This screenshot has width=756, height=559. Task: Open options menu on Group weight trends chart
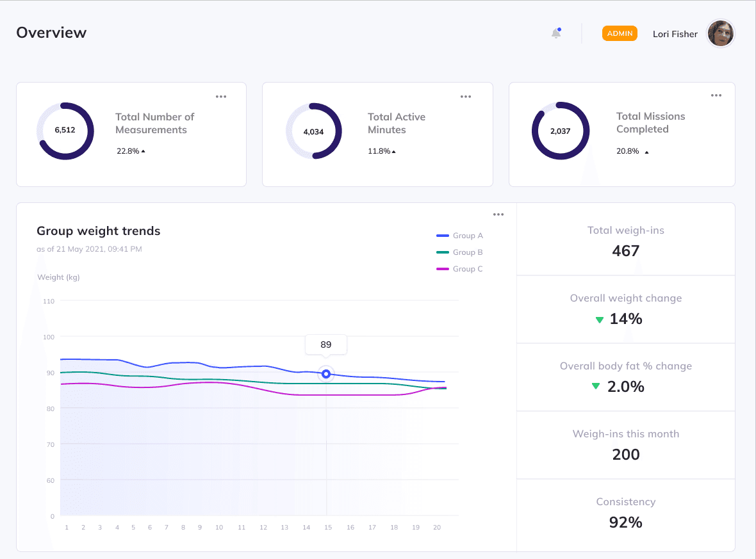point(498,215)
